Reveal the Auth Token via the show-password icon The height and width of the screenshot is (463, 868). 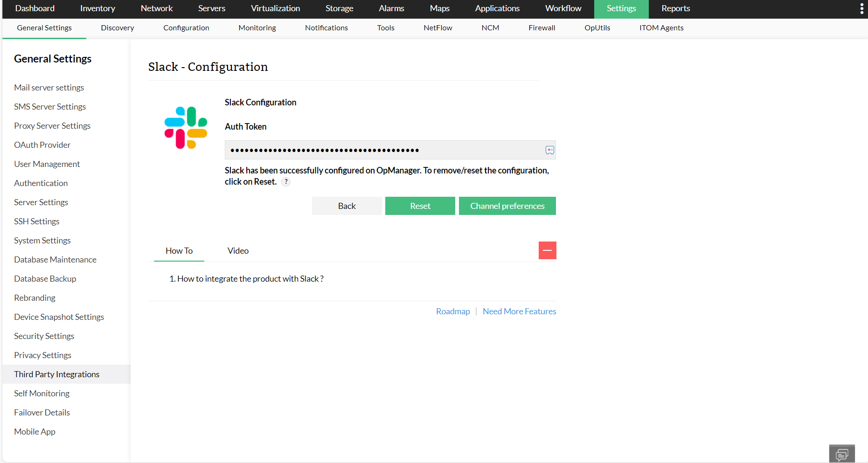pos(550,150)
